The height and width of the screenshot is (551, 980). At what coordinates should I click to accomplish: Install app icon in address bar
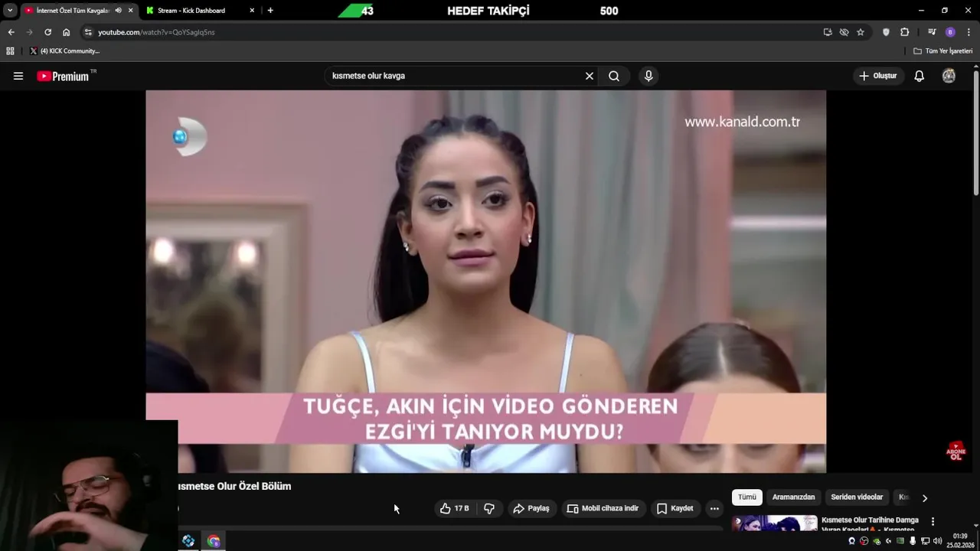click(x=828, y=32)
